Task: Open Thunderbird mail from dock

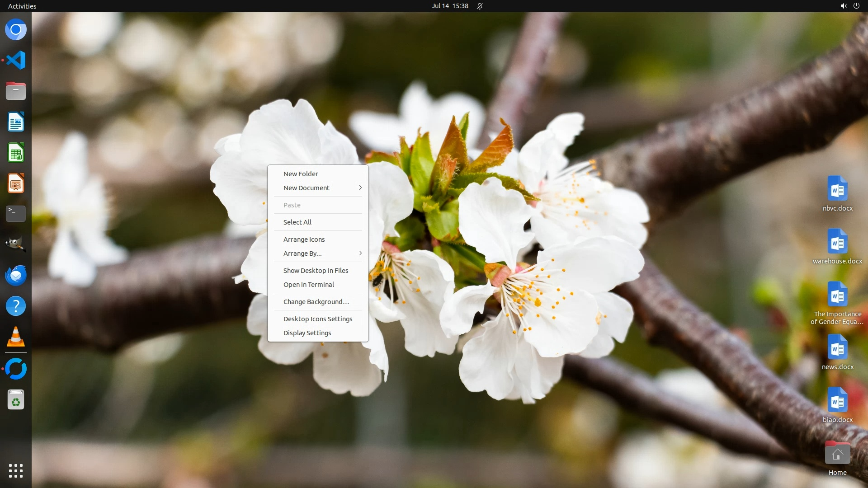Action: [x=16, y=275]
